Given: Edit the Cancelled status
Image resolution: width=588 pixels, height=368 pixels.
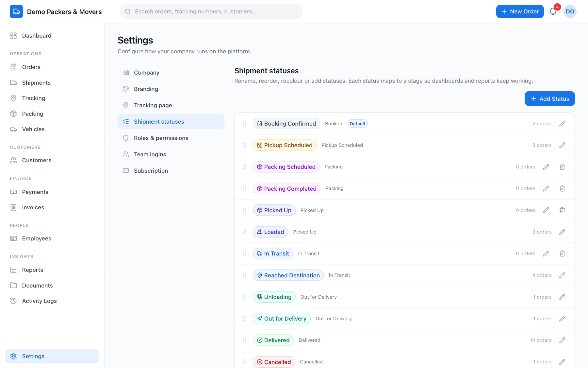Looking at the screenshot, I should 562,362.
